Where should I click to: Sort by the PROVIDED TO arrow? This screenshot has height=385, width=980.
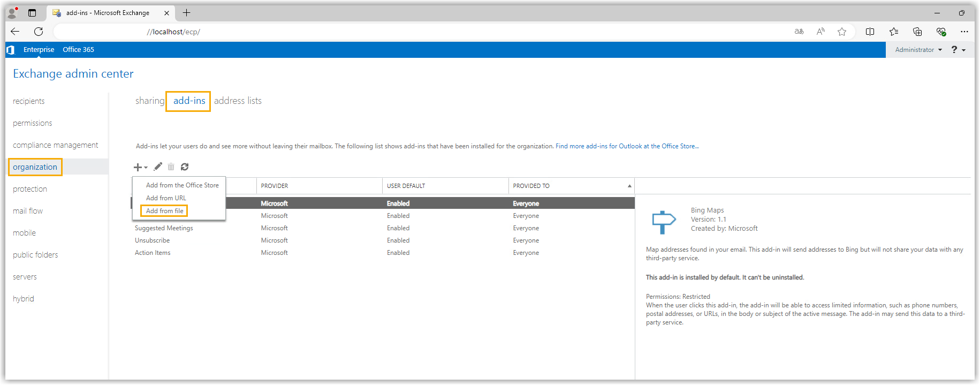(629, 186)
